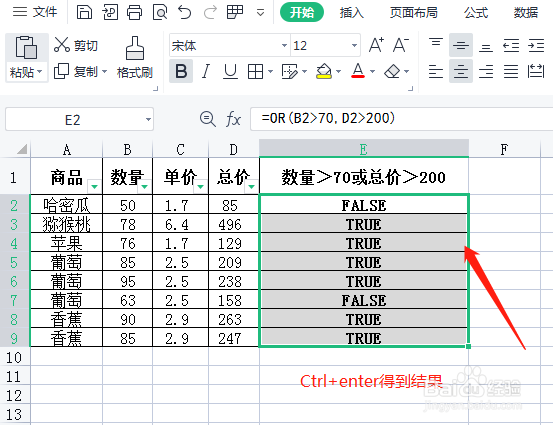Toggle Italic formatting
553x425 pixels.
[206, 71]
